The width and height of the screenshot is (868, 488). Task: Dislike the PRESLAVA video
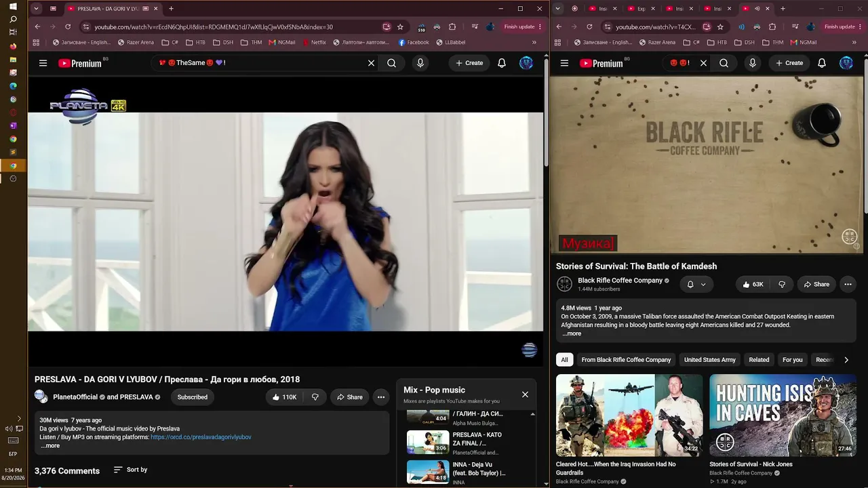point(315,397)
